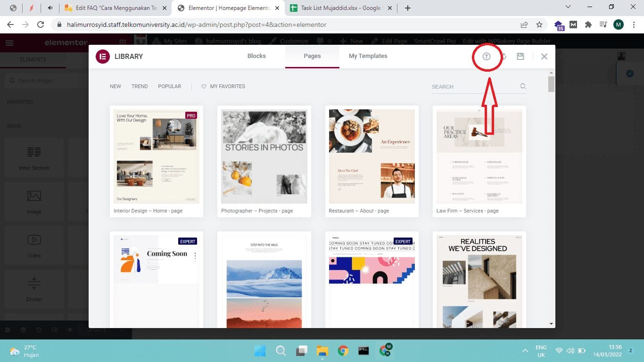The width and height of the screenshot is (644, 362).
Task: Open the tab search dropdown chevron
Action: [568, 7]
